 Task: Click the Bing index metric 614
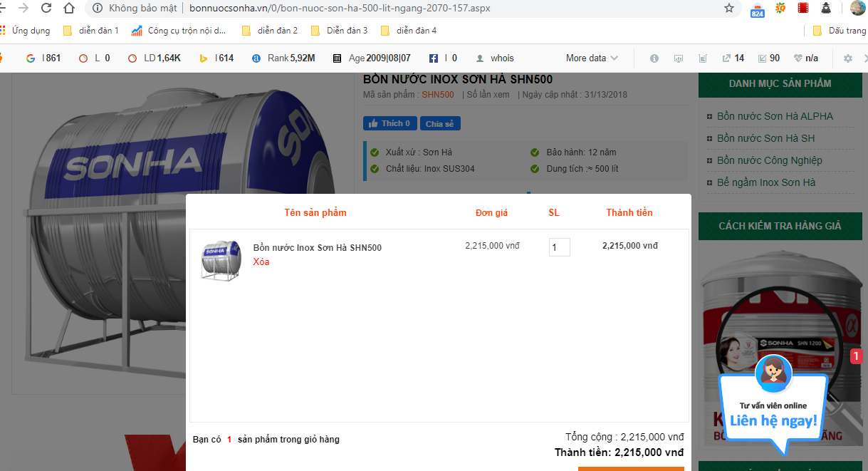point(216,58)
